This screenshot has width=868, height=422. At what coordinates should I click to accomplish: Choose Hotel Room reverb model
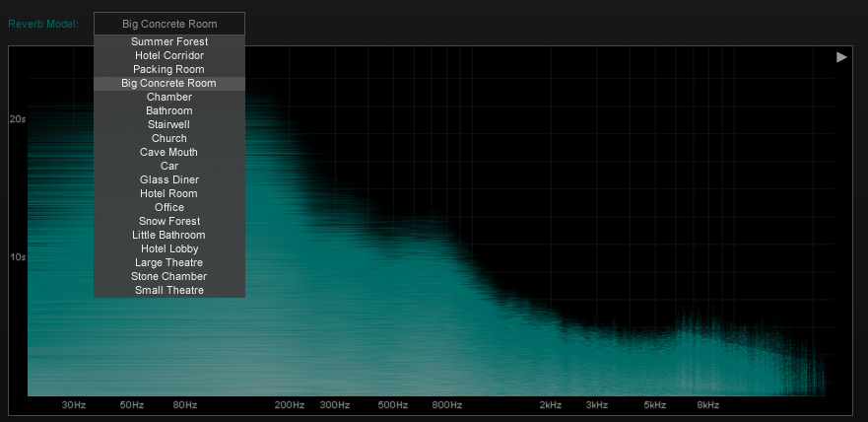tap(168, 194)
